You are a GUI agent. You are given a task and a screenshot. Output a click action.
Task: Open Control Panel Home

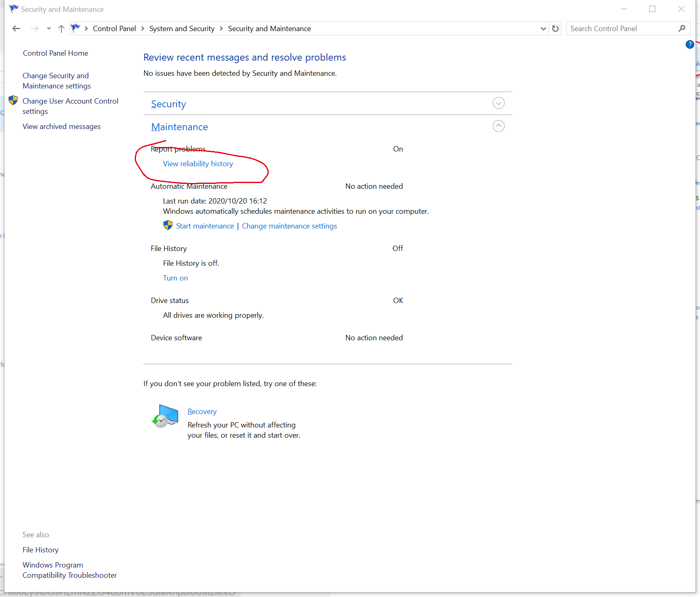pyautogui.click(x=55, y=53)
